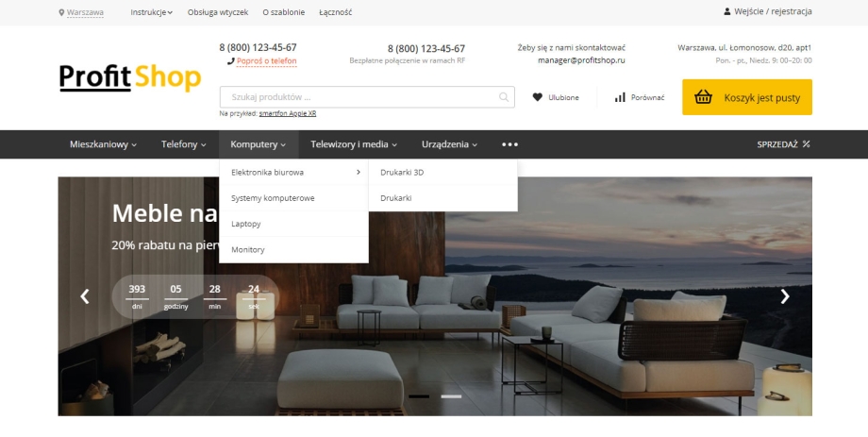Click the search magnifier icon

(503, 97)
